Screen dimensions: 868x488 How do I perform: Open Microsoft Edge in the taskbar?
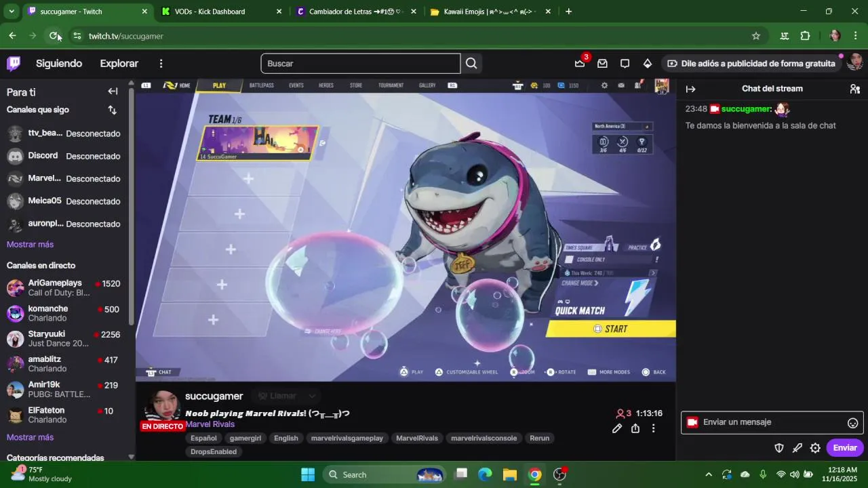click(x=485, y=474)
